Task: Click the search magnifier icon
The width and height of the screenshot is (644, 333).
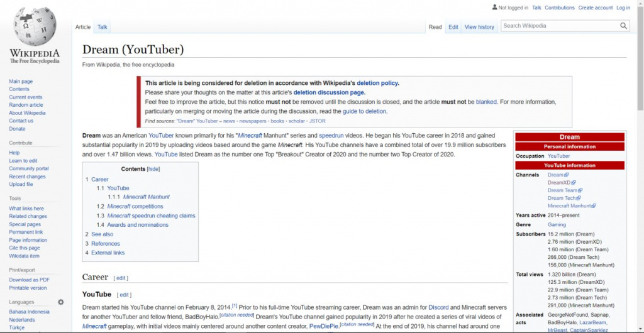Action: (623, 26)
